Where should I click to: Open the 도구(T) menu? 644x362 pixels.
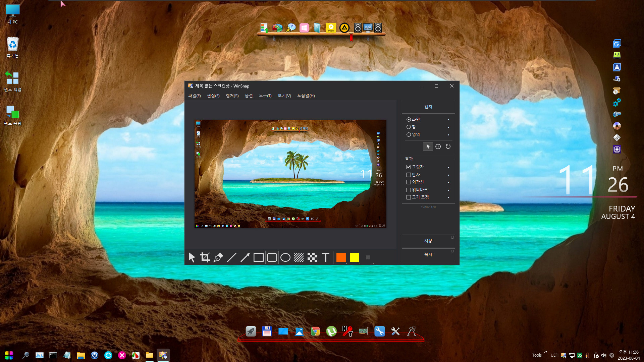pyautogui.click(x=265, y=96)
